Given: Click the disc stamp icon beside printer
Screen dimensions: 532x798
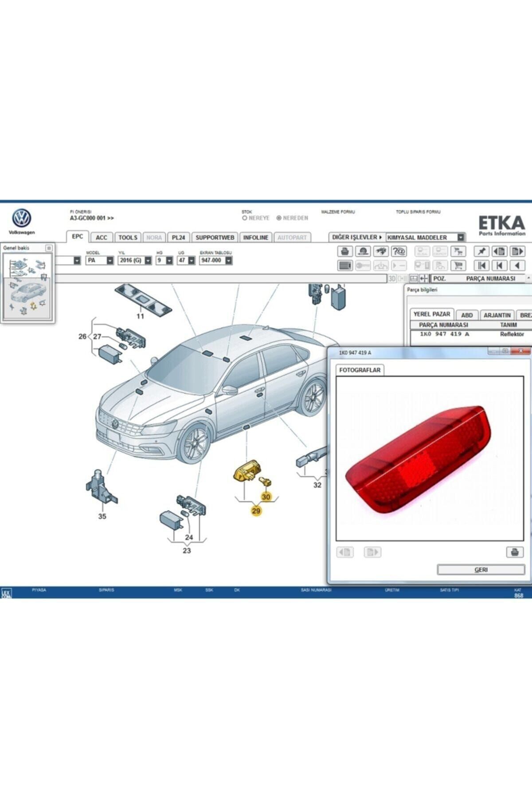Looking at the screenshot, I should tap(363, 251).
